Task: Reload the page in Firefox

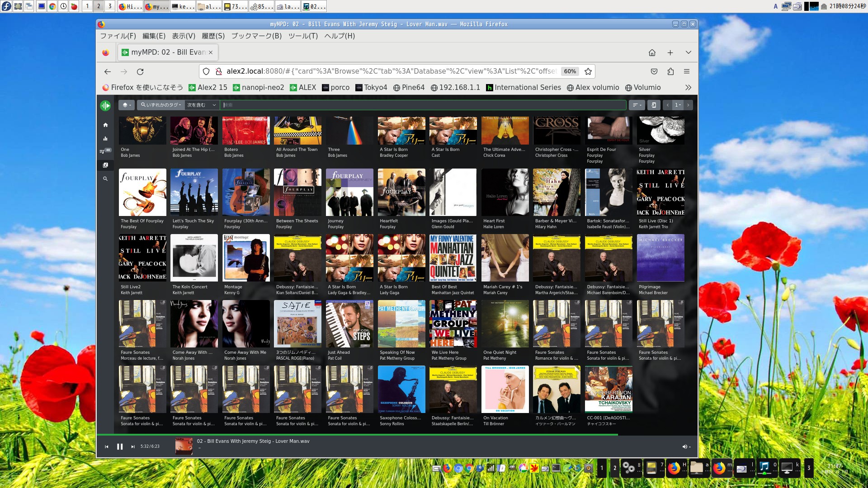Action: [x=140, y=71]
